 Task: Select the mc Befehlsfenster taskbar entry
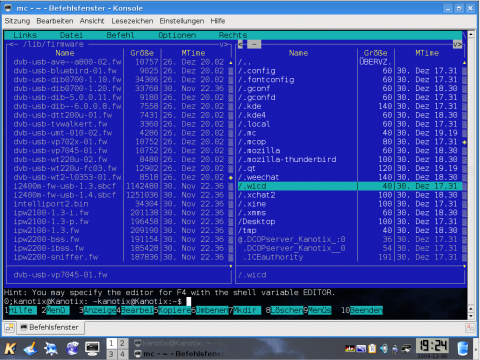click(x=178, y=354)
